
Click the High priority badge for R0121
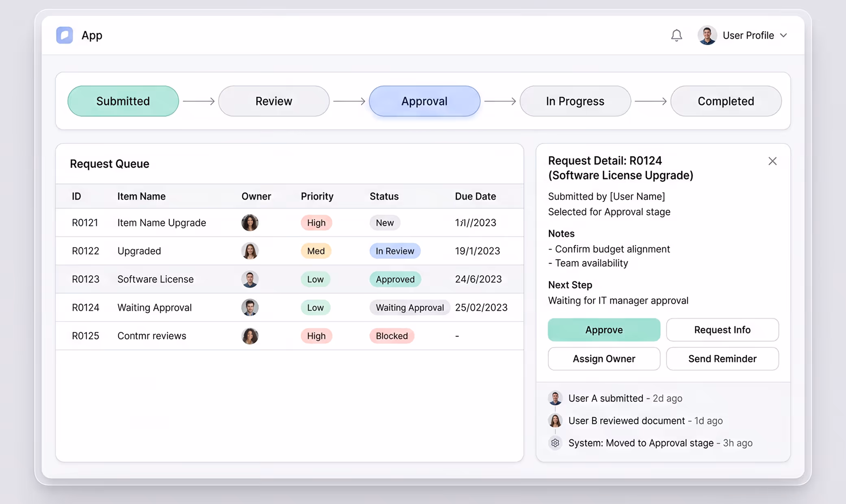coord(316,223)
